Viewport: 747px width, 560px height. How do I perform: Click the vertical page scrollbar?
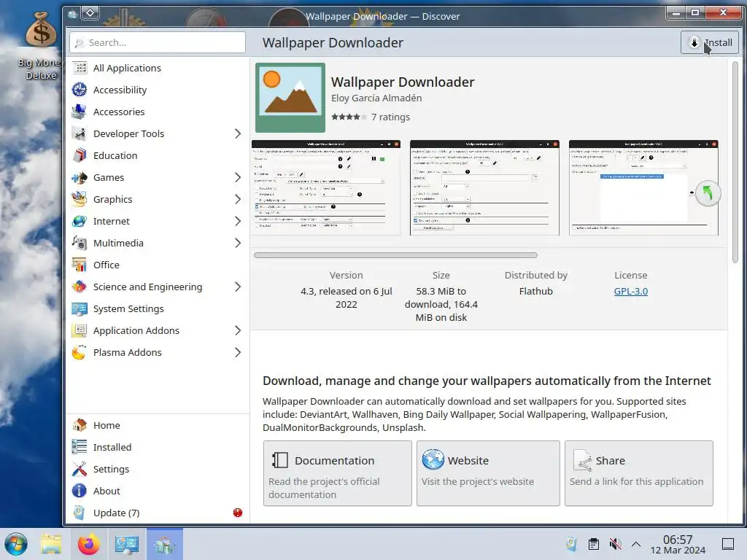[x=735, y=162]
